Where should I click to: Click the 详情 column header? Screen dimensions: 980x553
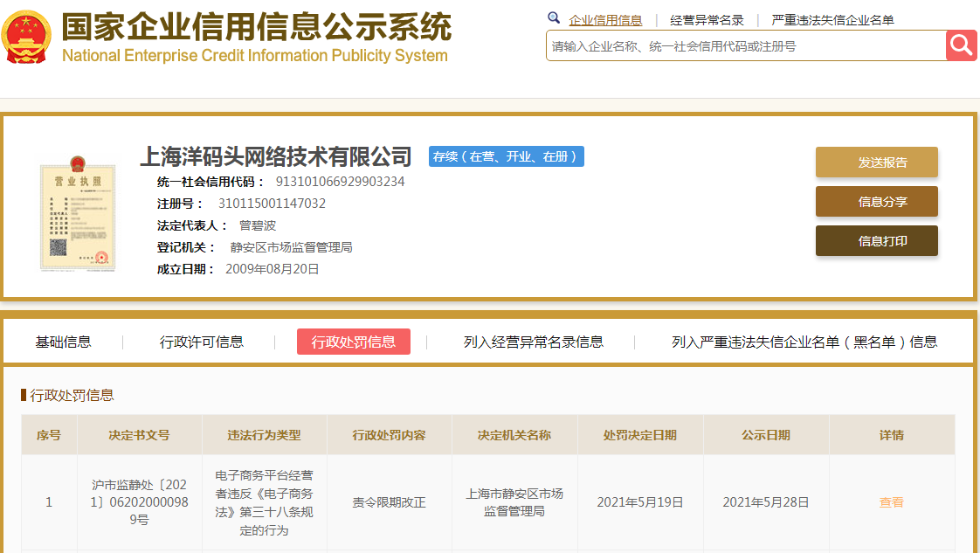(x=891, y=435)
